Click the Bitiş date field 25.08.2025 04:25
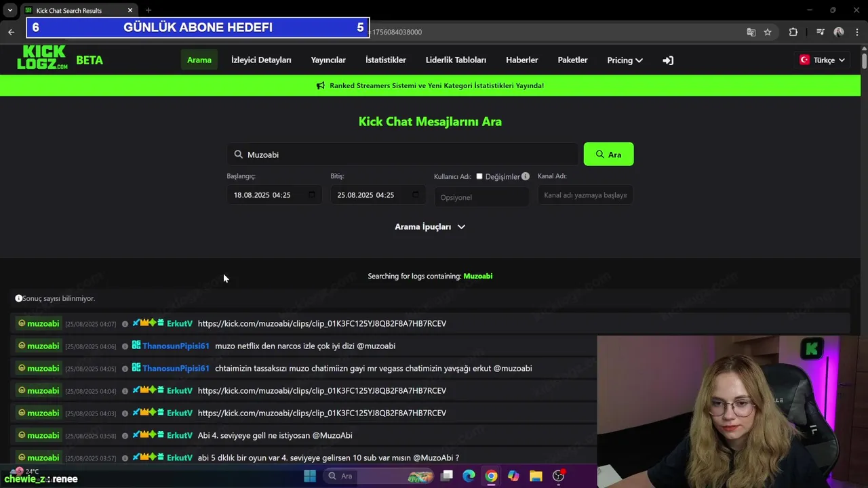This screenshot has height=488, width=868. pyautogui.click(x=378, y=195)
